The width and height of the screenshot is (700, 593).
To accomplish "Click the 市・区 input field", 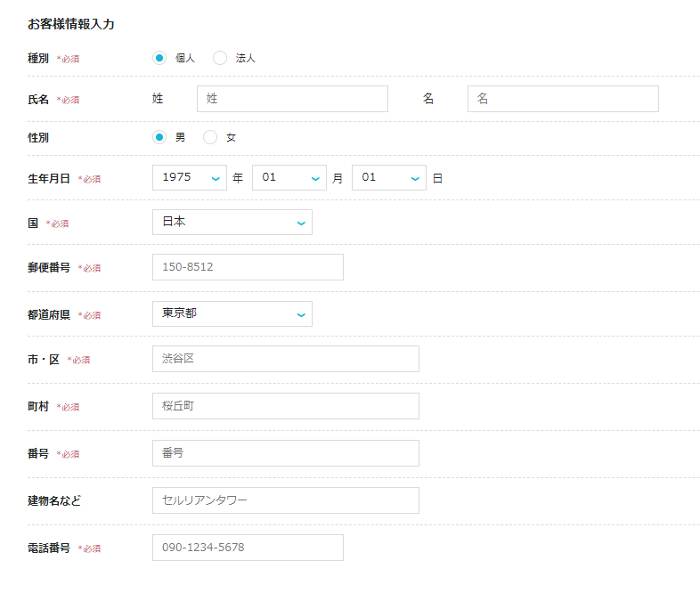I will [286, 359].
